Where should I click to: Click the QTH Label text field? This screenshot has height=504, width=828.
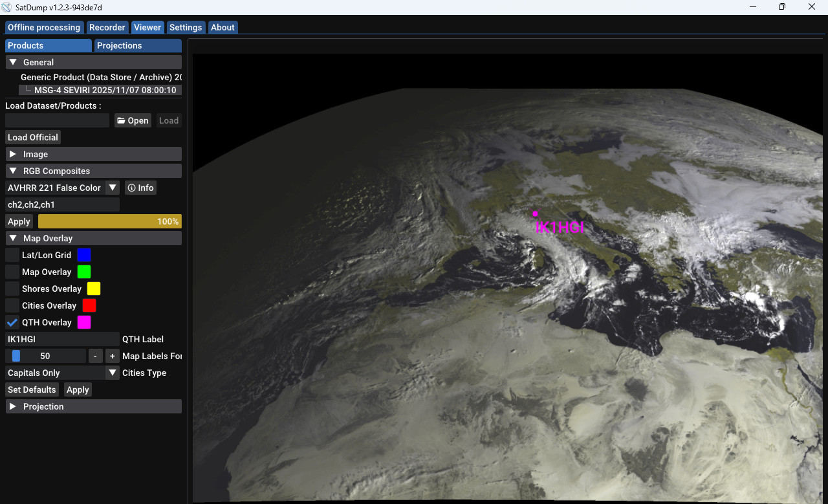pos(62,339)
